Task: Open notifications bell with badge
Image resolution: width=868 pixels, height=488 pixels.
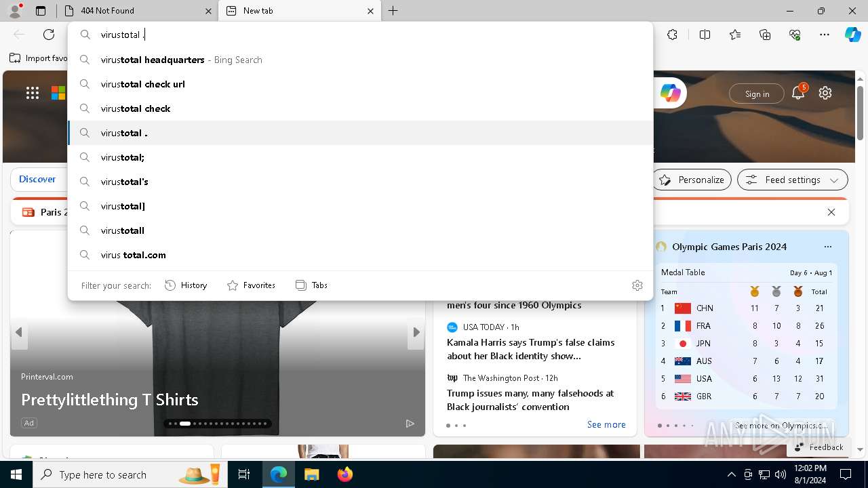Action: (798, 94)
